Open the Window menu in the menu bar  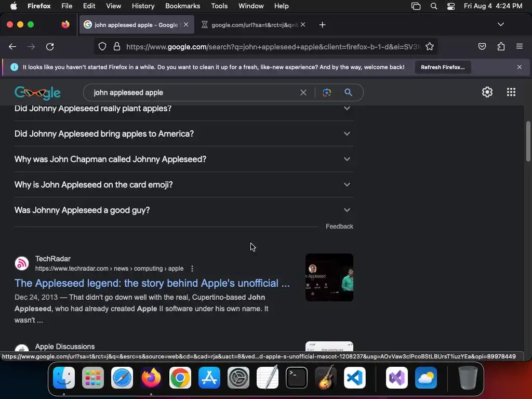point(251,6)
